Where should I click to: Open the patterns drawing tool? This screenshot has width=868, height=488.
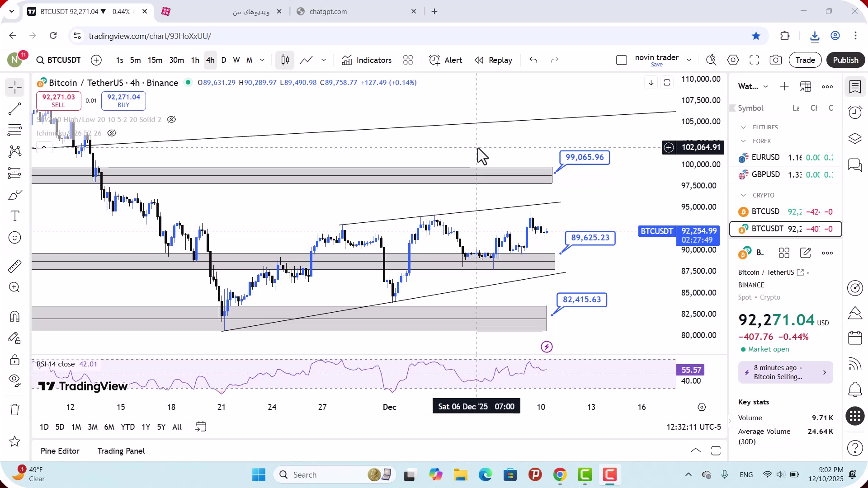pos(14,151)
